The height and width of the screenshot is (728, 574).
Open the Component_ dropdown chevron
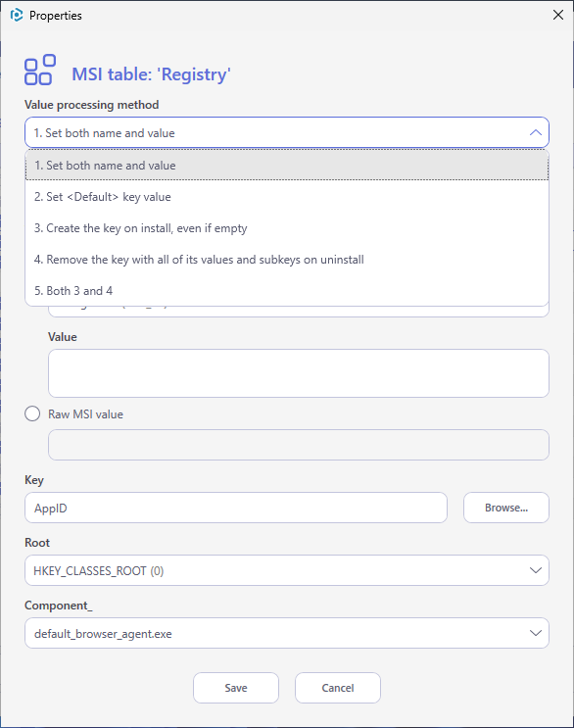tap(536, 633)
